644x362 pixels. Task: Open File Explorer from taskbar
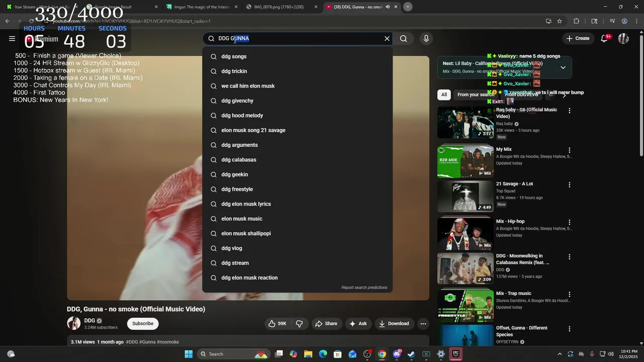point(308,354)
